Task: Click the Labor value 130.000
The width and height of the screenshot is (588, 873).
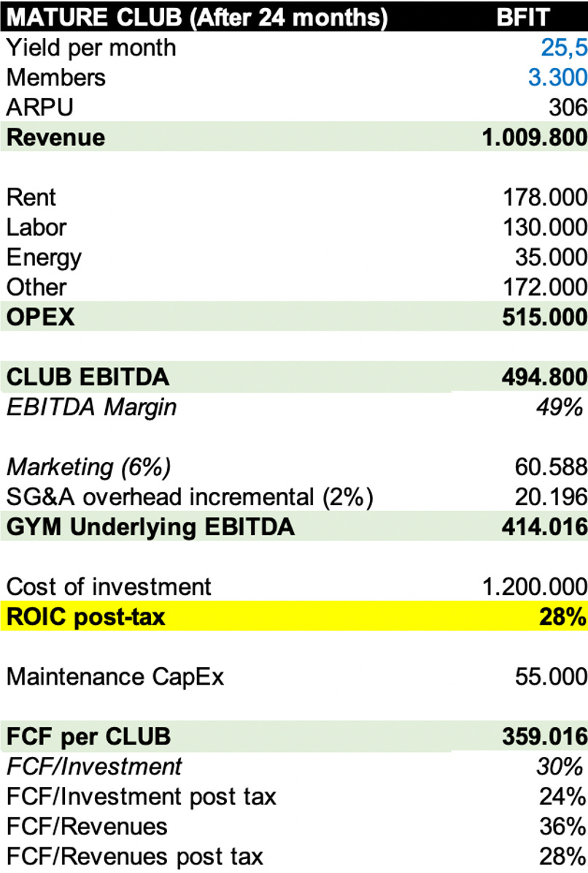Action: click(x=545, y=227)
